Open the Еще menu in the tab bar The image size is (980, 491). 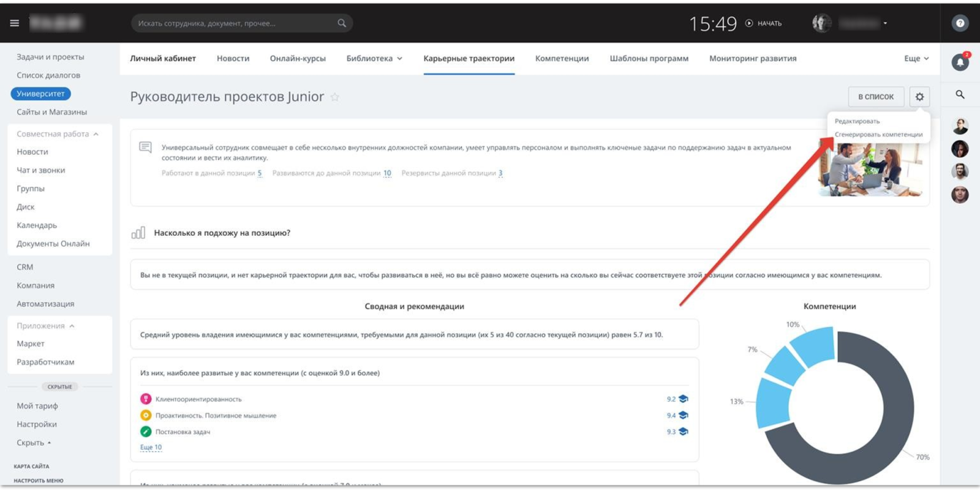point(916,59)
